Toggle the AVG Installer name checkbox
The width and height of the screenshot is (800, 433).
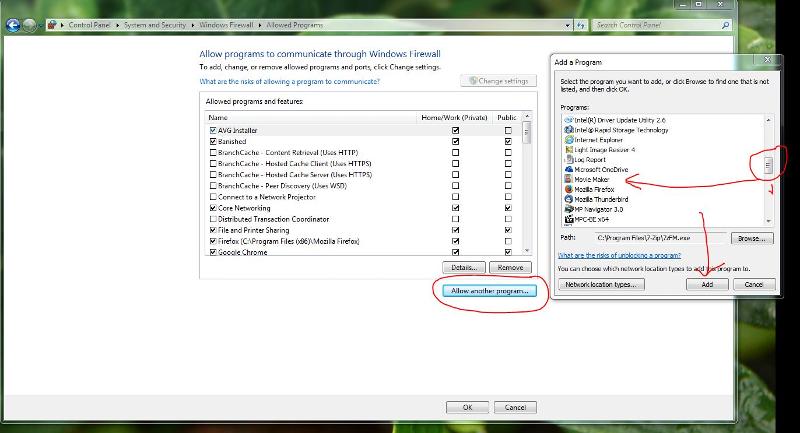click(x=213, y=130)
